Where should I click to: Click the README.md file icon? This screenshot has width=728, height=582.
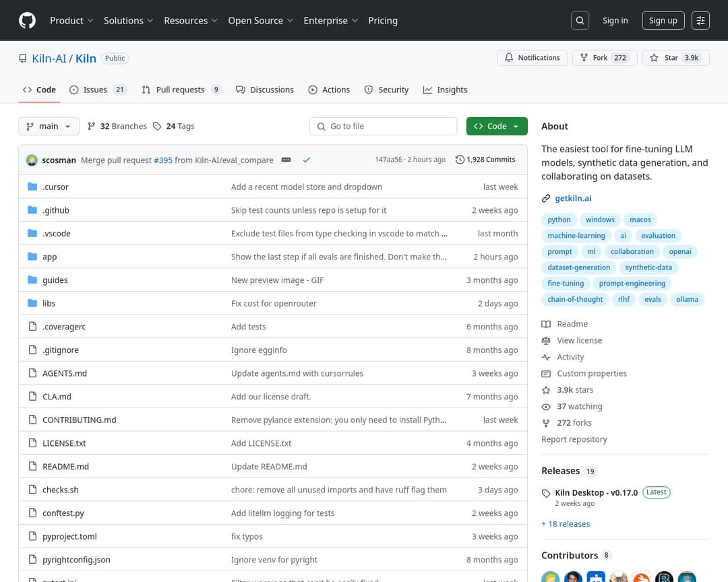pyautogui.click(x=32, y=466)
